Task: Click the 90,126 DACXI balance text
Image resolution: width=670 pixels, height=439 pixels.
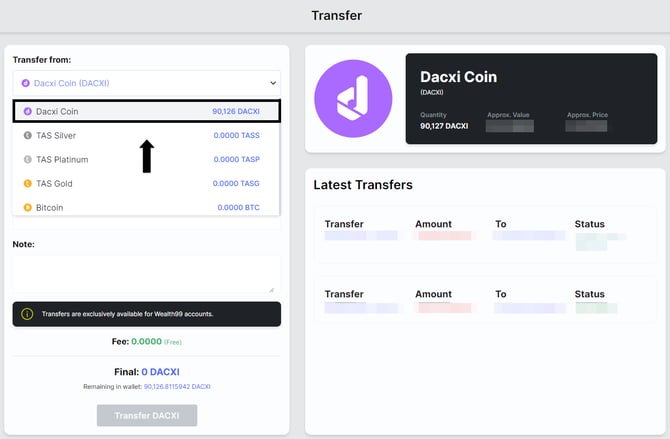Action: pos(236,111)
